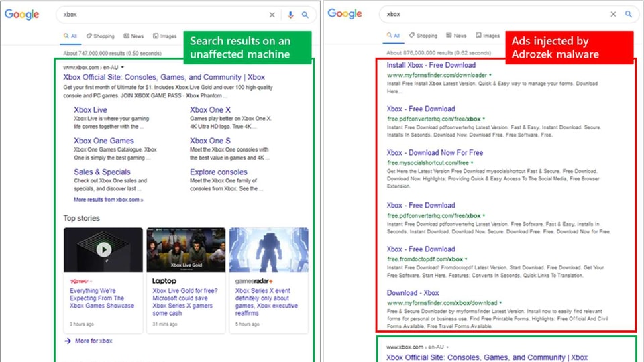Click the magnifier search button in the left window
The height and width of the screenshot is (362, 644).
(305, 15)
